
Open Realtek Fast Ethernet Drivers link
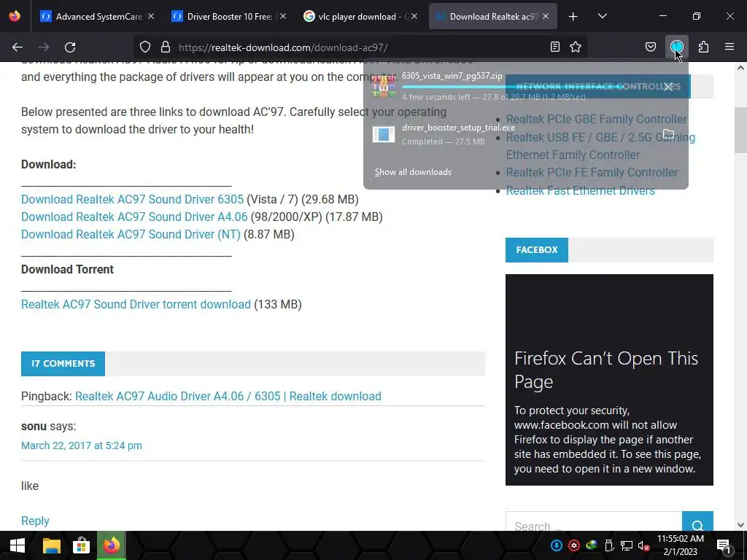coord(580,190)
